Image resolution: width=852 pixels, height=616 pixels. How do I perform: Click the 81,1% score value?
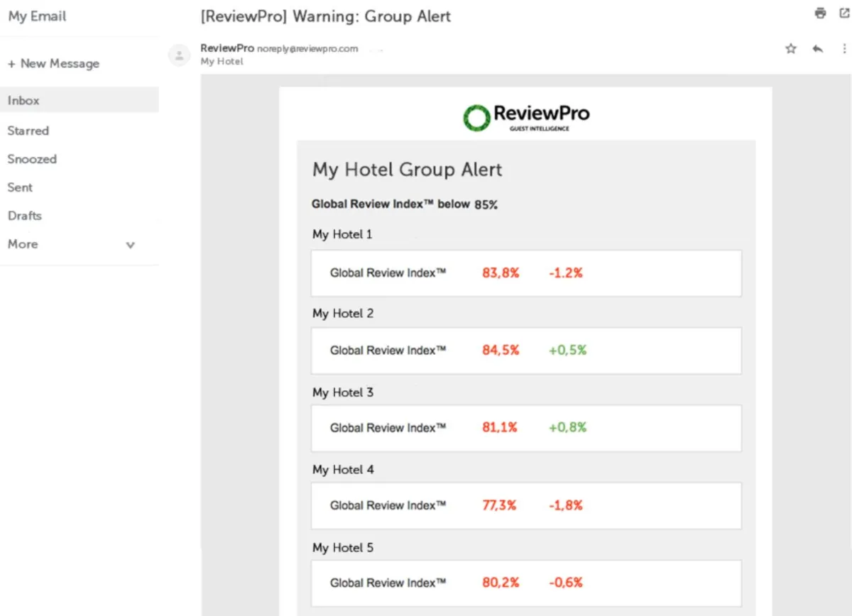(x=500, y=427)
